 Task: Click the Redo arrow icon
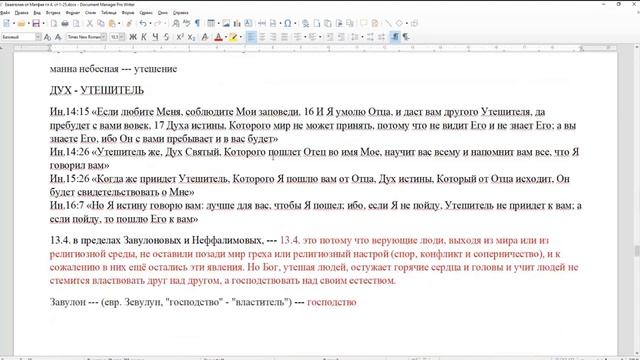pos(158,23)
